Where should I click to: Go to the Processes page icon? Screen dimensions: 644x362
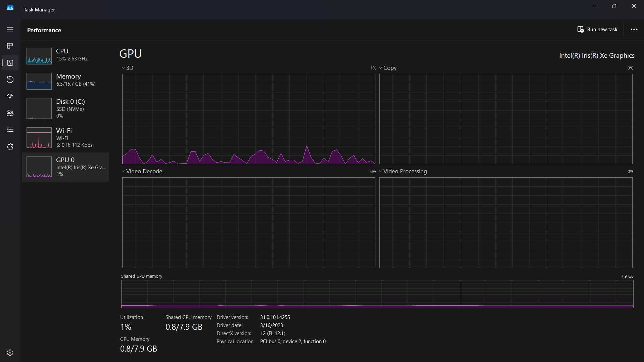point(10,46)
